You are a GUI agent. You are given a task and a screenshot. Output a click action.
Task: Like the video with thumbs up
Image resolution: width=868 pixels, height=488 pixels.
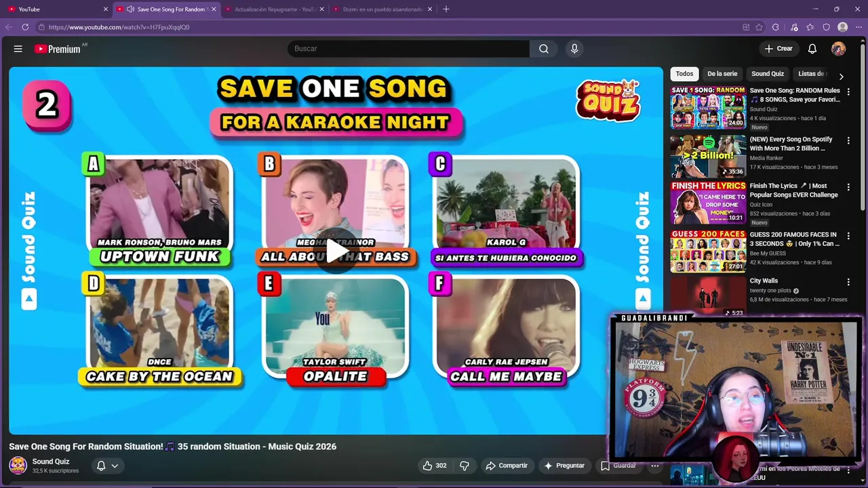pyautogui.click(x=434, y=466)
